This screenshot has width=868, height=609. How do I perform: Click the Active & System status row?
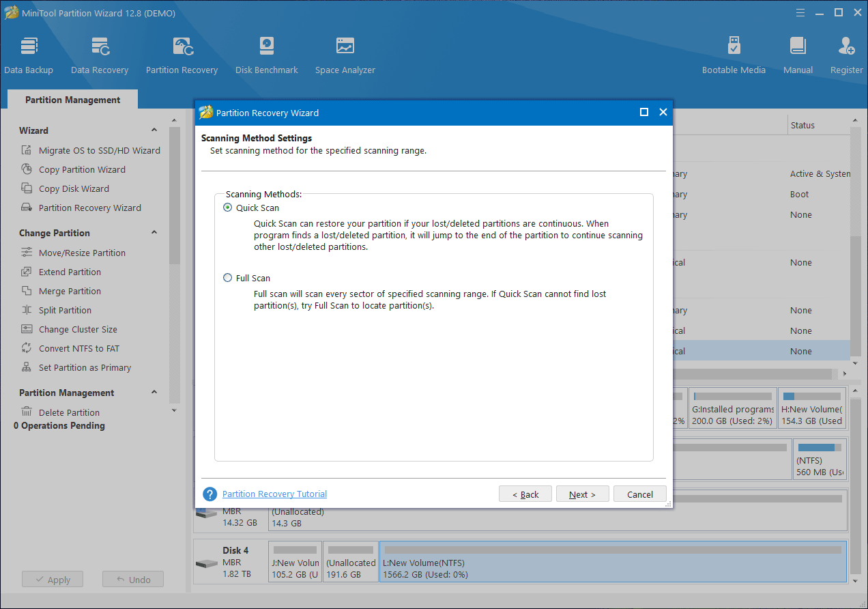pyautogui.click(x=820, y=174)
